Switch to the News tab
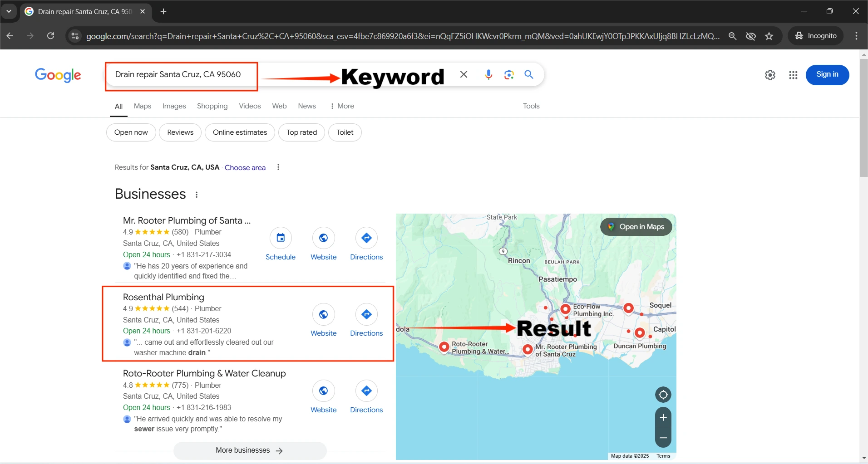This screenshot has width=868, height=464. click(307, 106)
